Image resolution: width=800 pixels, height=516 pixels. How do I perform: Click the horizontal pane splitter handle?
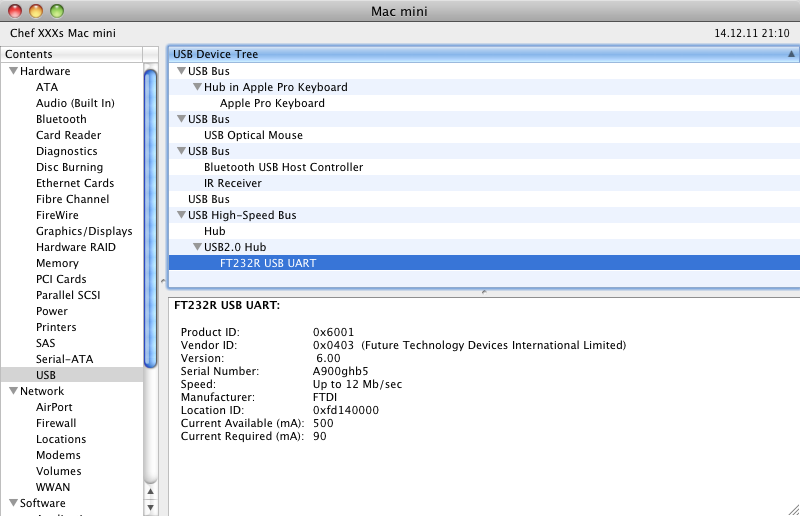tap(484, 292)
